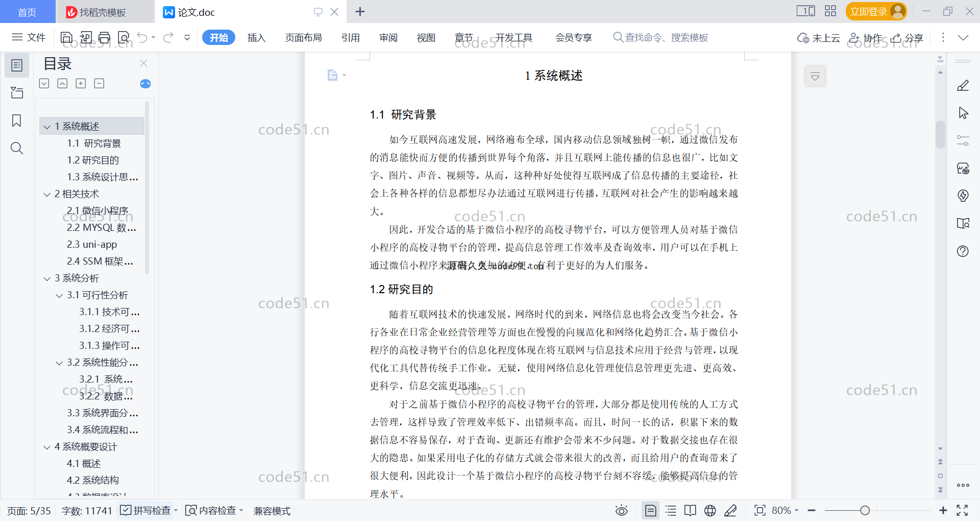Open the 页面布局 ribbon tab
The height and width of the screenshot is (521, 980).
[x=303, y=37]
